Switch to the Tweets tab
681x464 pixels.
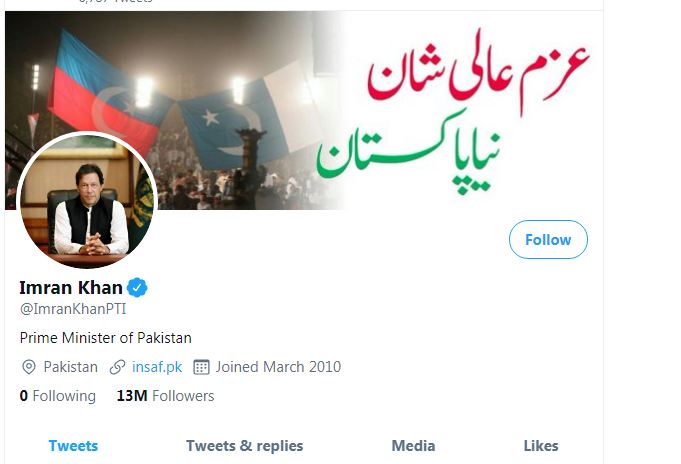(73, 446)
